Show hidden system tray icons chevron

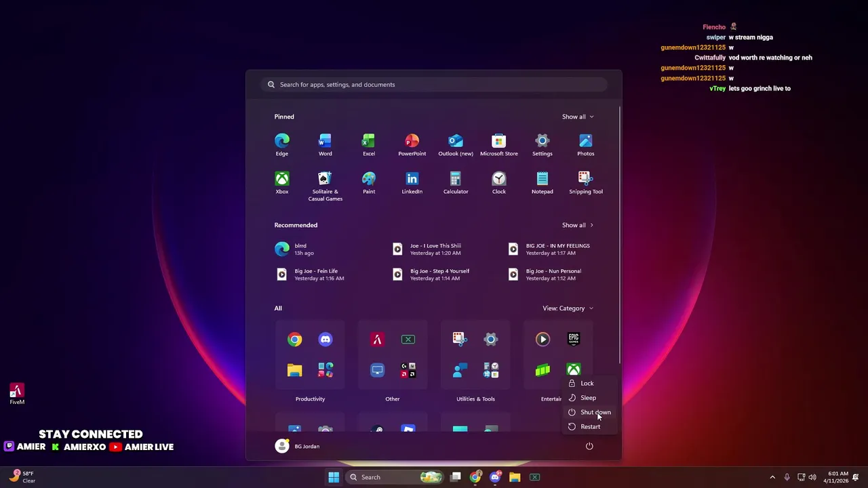pyautogui.click(x=772, y=477)
